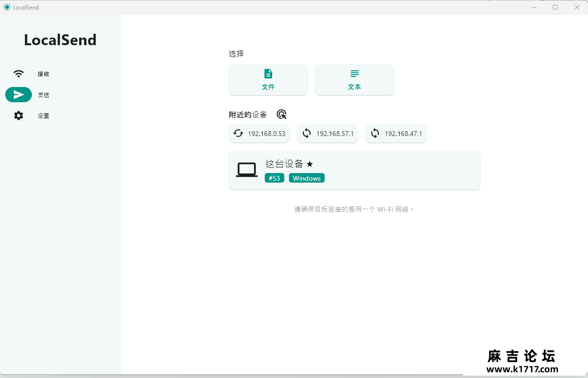This screenshot has height=378, width=588.
Task: Select the 这台设备 device card
Action: tap(354, 170)
